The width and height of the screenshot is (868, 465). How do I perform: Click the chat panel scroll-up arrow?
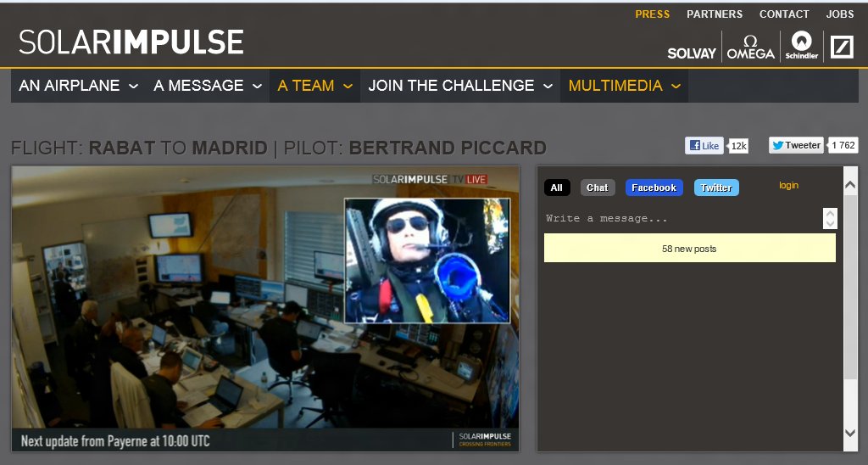pyautogui.click(x=850, y=185)
